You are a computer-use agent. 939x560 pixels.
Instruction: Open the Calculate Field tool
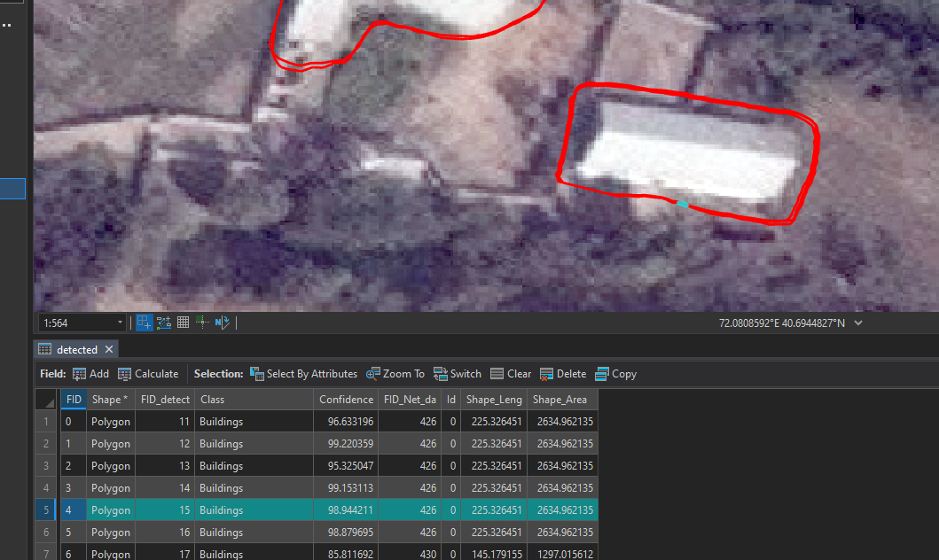click(148, 373)
